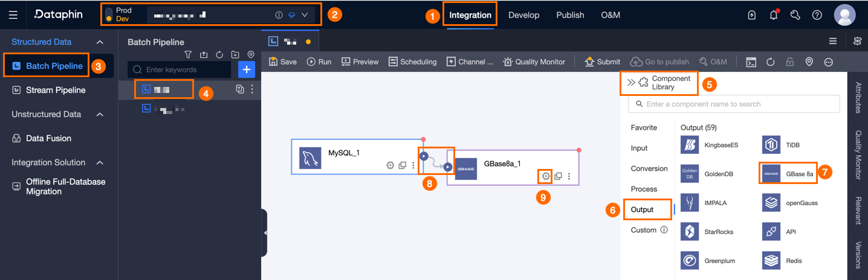The image size is (868, 280).
Task: Select the StarRocks output component
Action: 706,232
